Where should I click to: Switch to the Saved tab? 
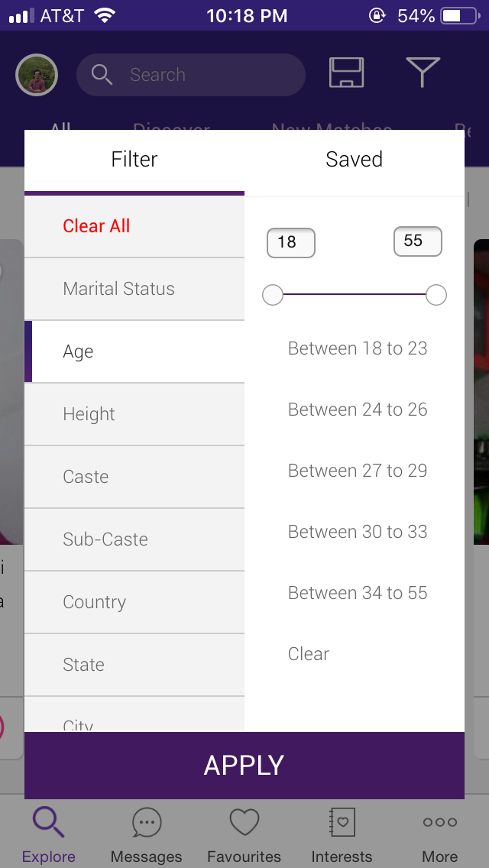coord(355,160)
